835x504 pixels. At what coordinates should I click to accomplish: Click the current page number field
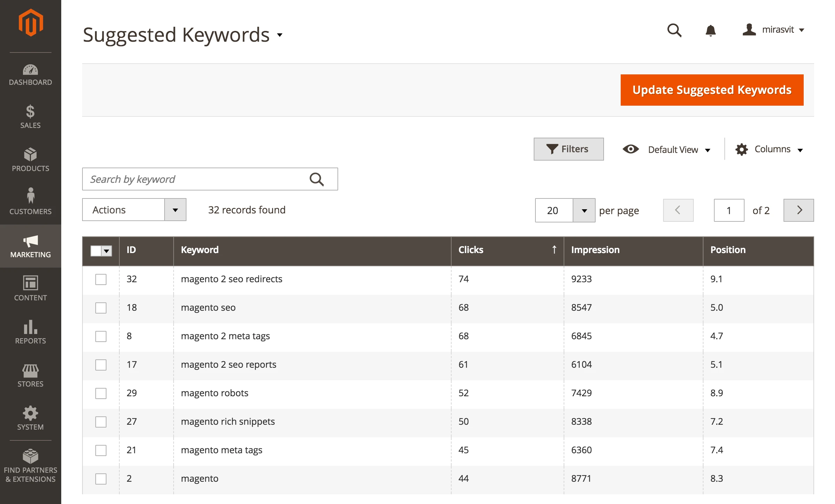point(729,210)
